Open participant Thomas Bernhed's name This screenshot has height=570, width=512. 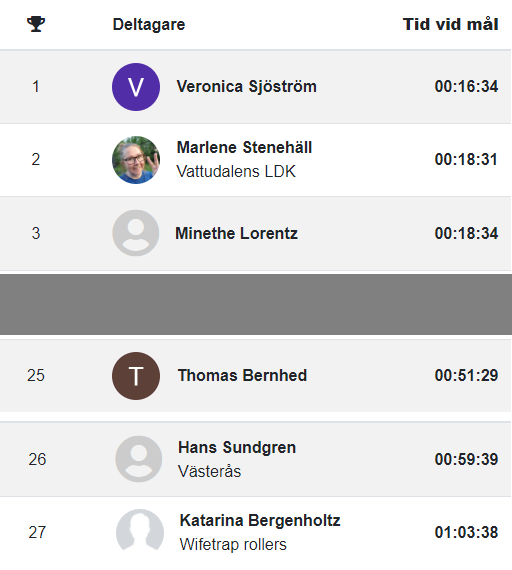[x=243, y=375]
